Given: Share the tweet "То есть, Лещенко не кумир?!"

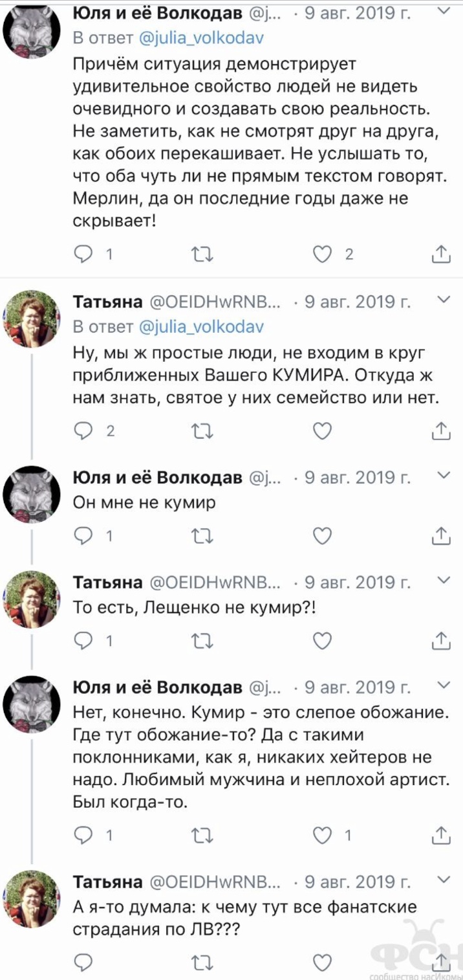Looking at the screenshot, I should 440,640.
